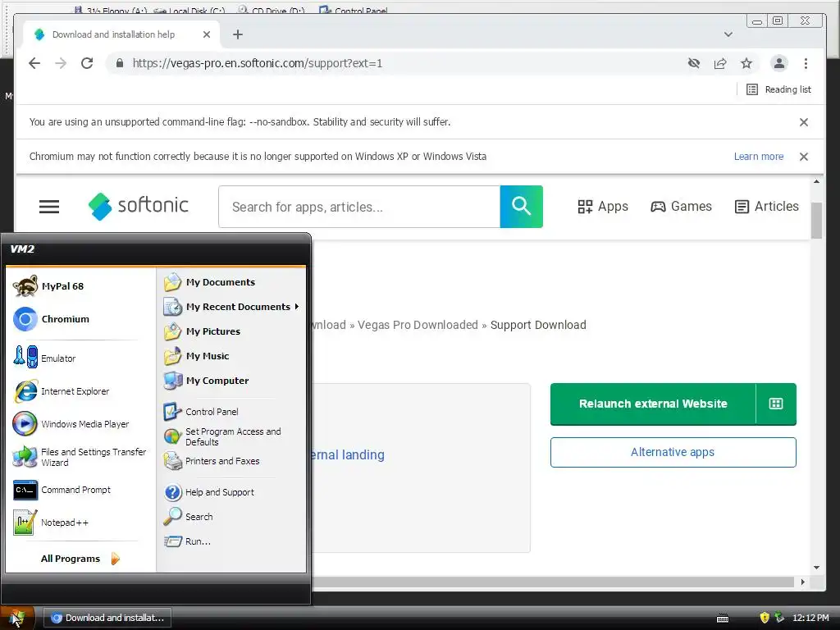This screenshot has height=630, width=840.
Task: Bookmark this page with the star icon
Action: pyautogui.click(x=746, y=63)
